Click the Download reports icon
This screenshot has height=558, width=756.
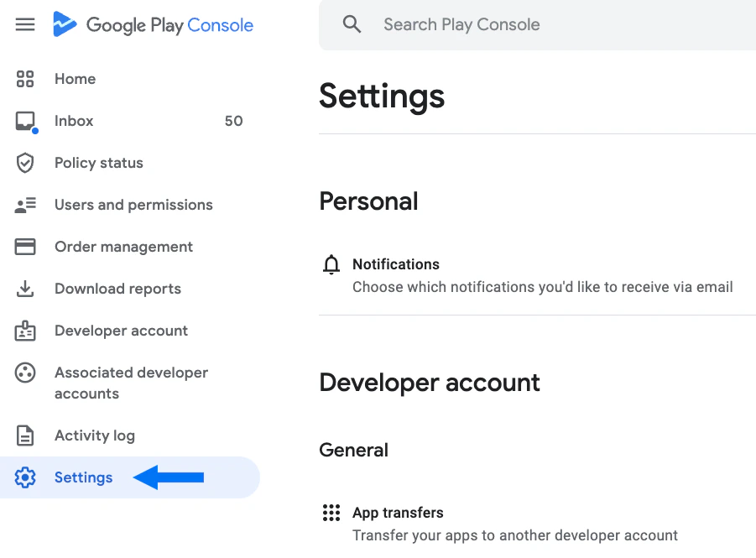click(x=25, y=289)
